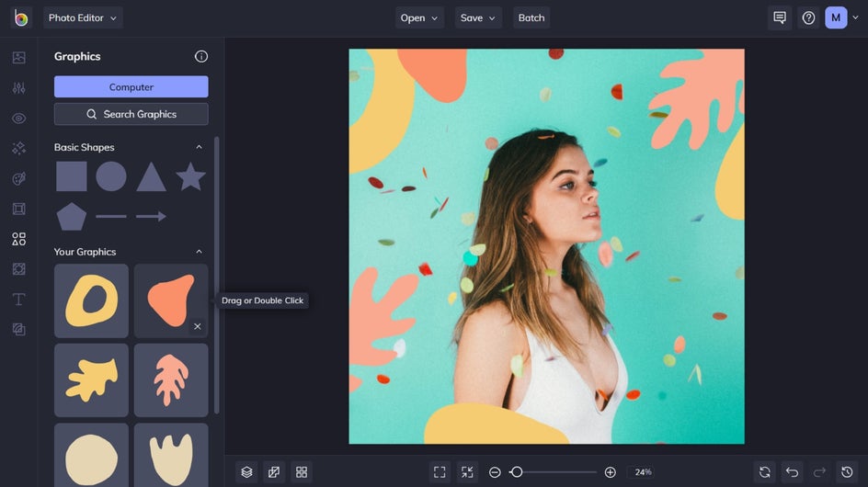Click the Layers icon at bottom
868x487 pixels.
(x=246, y=472)
